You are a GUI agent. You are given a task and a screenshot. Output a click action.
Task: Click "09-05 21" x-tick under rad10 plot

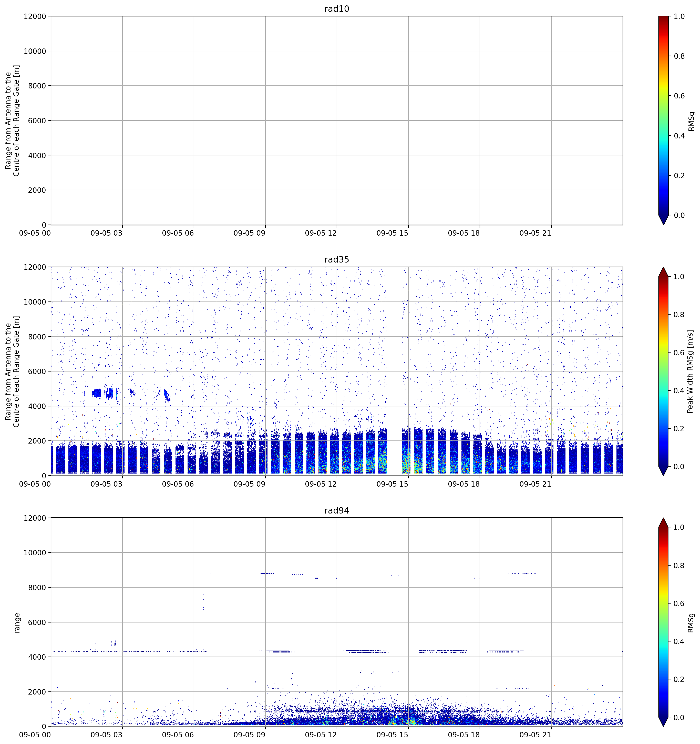tap(536, 233)
